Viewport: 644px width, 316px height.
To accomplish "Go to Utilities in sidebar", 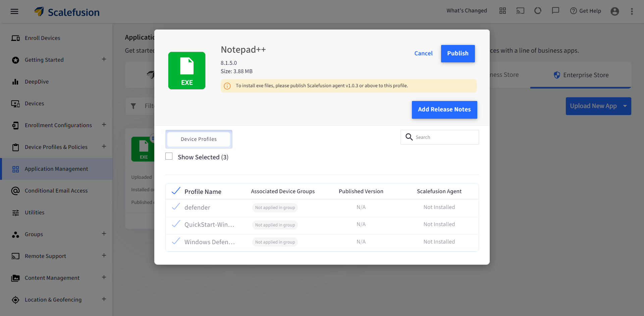I will [35, 213].
